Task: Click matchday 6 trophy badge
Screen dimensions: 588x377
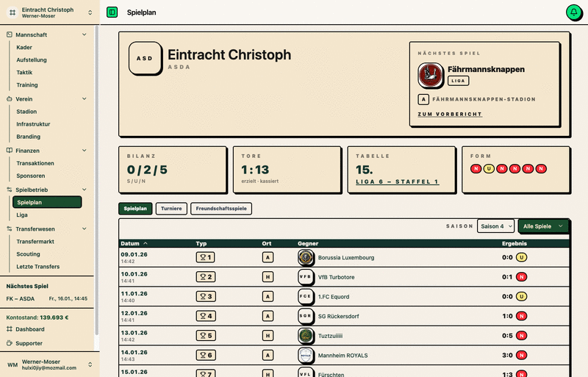Action: pyautogui.click(x=206, y=355)
